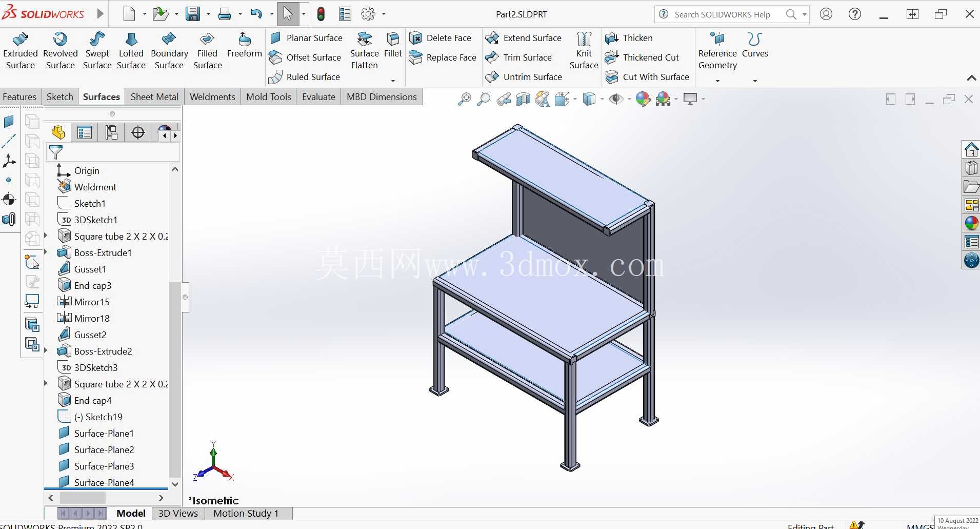Switch to the 3D Views tab
980x529 pixels.
178,514
